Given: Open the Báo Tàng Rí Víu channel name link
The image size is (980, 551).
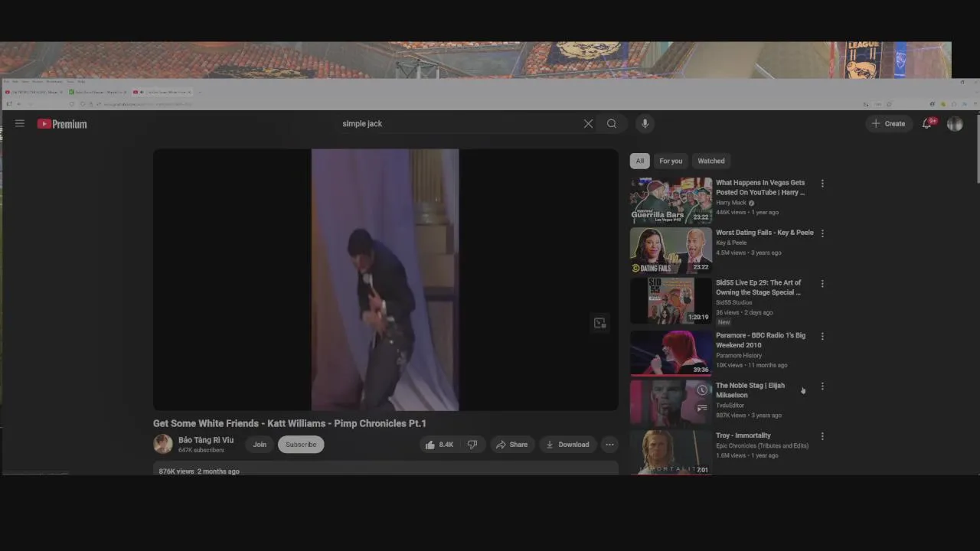Looking at the screenshot, I should (206, 440).
